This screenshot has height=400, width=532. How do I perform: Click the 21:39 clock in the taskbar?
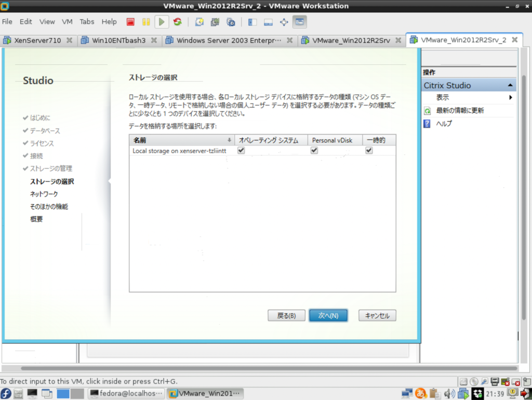(x=495, y=394)
